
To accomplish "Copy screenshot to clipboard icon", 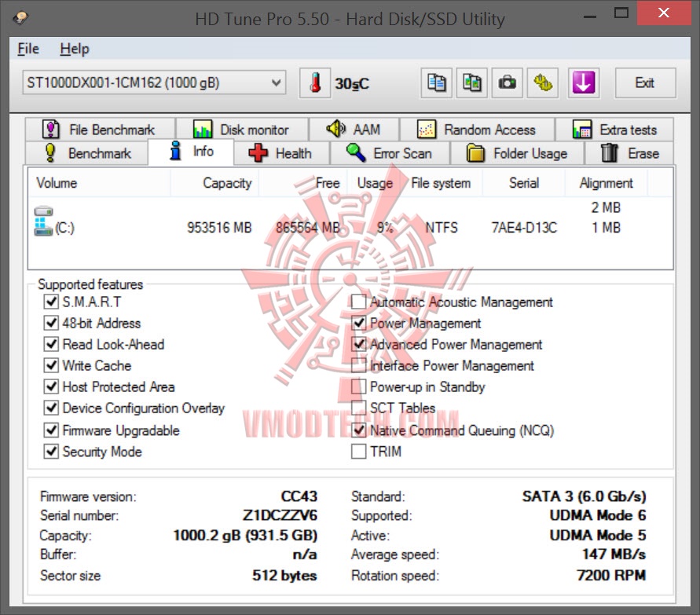I will [x=472, y=83].
